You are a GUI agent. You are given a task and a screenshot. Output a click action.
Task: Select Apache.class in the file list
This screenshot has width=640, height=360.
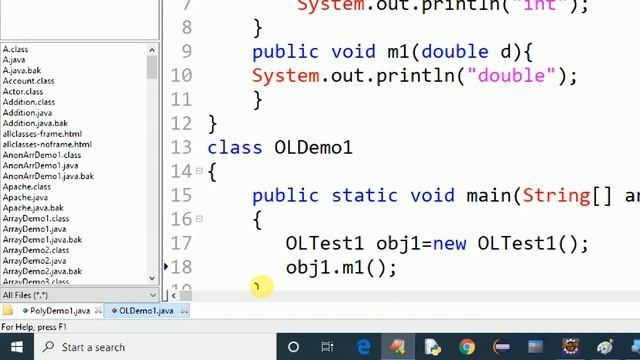[x=27, y=187]
